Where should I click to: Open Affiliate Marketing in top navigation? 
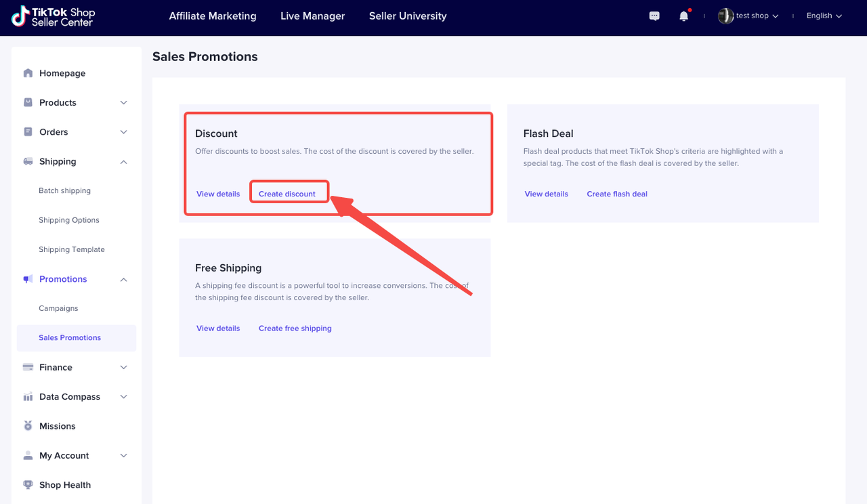pos(213,16)
